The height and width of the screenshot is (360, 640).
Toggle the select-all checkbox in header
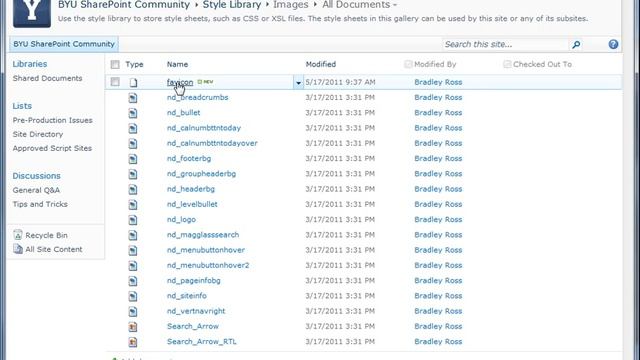115,64
